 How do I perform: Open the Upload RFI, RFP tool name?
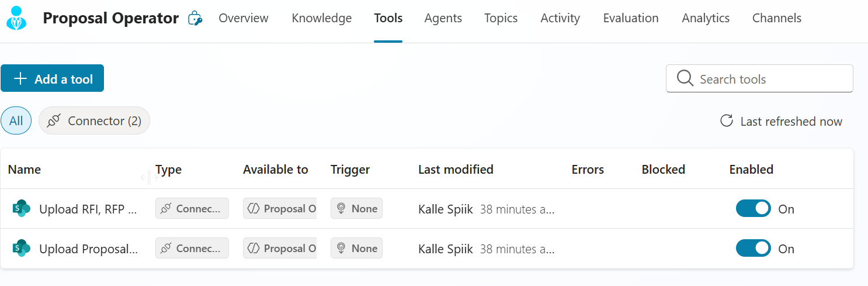(x=88, y=209)
